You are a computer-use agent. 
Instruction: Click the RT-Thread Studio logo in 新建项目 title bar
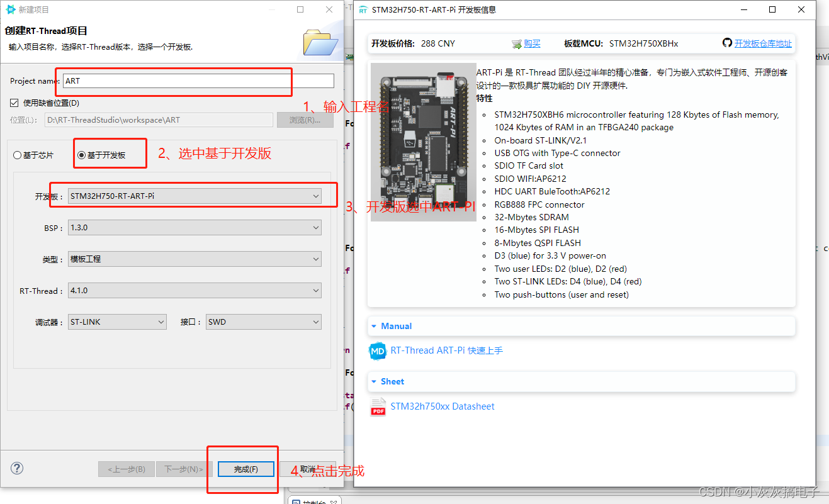click(x=11, y=9)
